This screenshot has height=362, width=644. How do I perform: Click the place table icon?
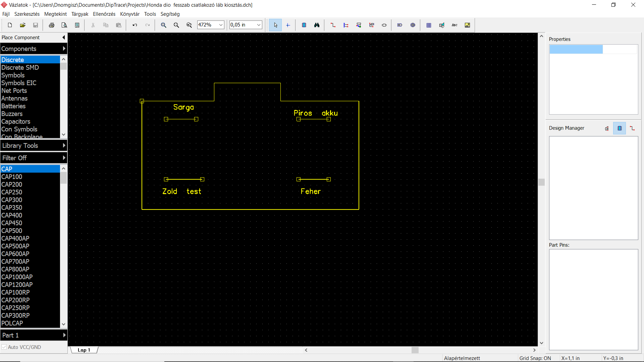tap(429, 25)
